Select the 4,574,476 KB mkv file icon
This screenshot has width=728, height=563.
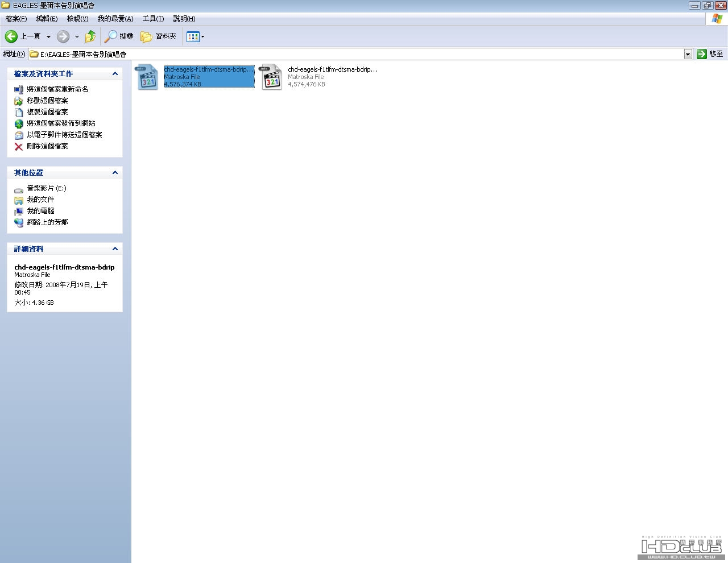(x=271, y=77)
